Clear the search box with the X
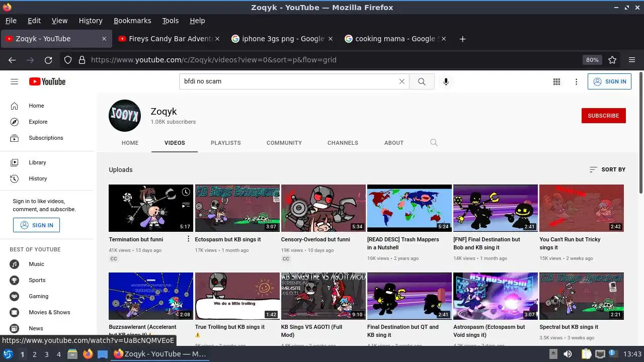 pos(401,81)
